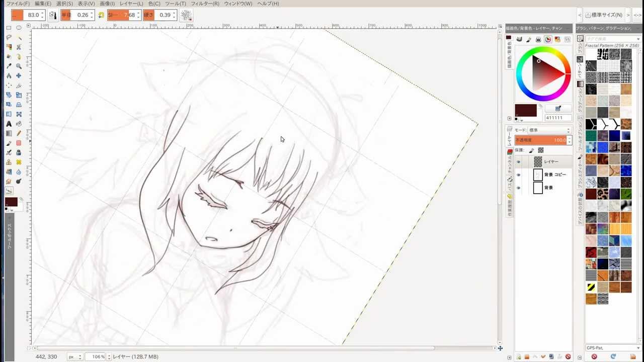Refresh the patterns list
This screenshot has height=362, width=644.
[613, 357]
